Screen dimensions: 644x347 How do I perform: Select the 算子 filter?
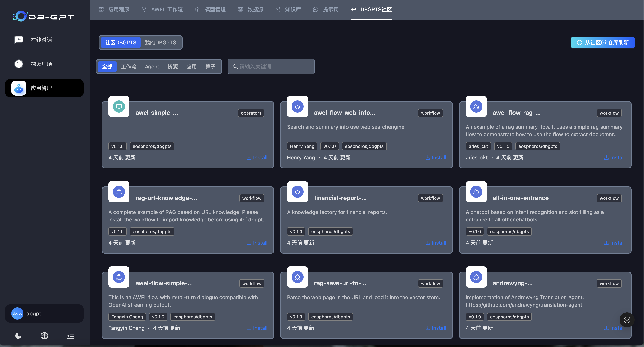click(210, 66)
